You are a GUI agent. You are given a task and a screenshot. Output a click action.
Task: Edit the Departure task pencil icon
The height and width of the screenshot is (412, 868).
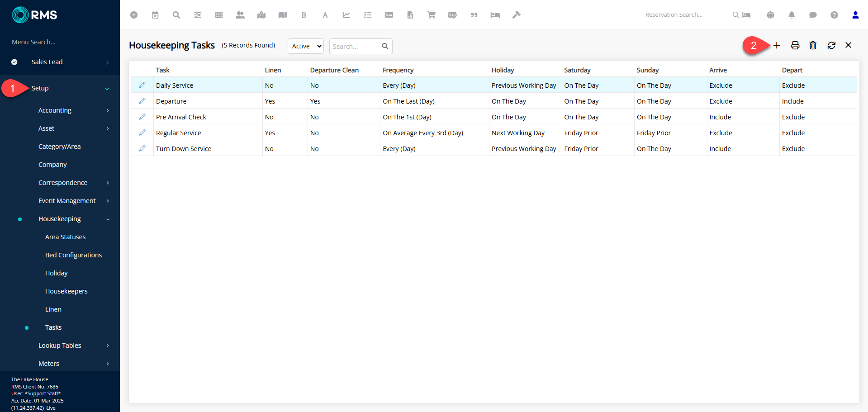(x=142, y=101)
